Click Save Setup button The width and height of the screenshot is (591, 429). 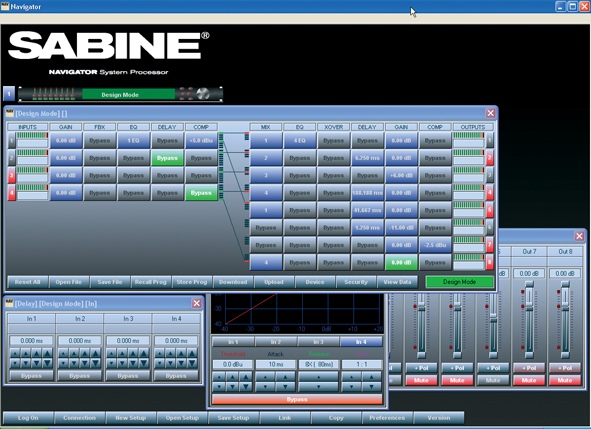tap(233, 418)
